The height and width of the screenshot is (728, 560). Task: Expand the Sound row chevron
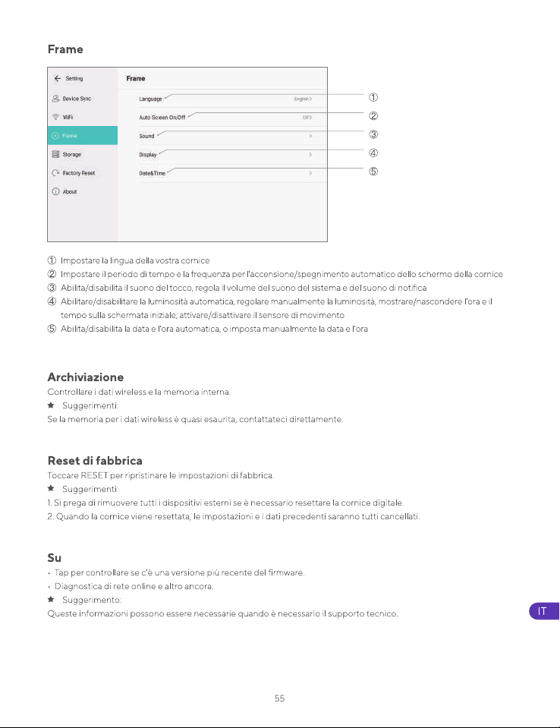[310, 136]
